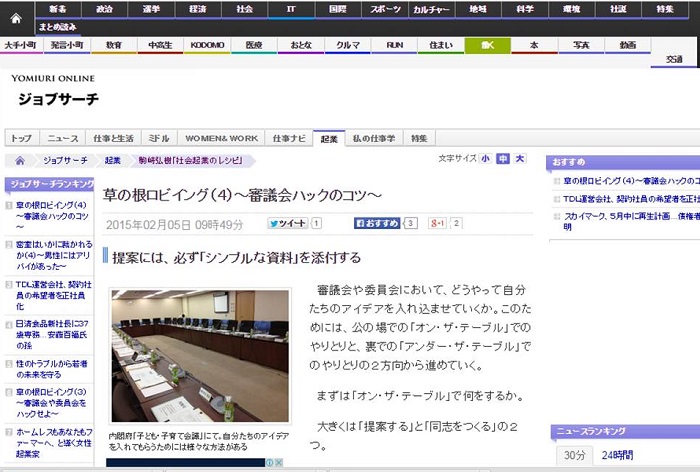The width and height of the screenshot is (700, 472).
Task: Click the Facebook count bubble showing 3
Action: pos(411,223)
